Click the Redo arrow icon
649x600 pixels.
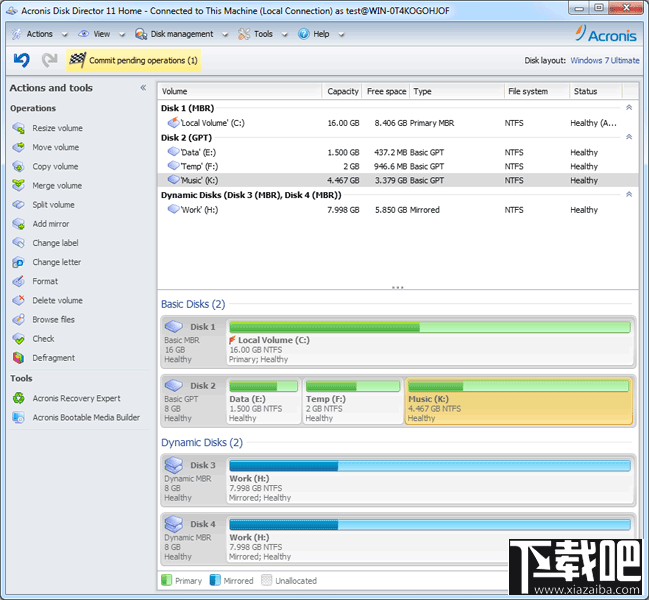(x=50, y=60)
